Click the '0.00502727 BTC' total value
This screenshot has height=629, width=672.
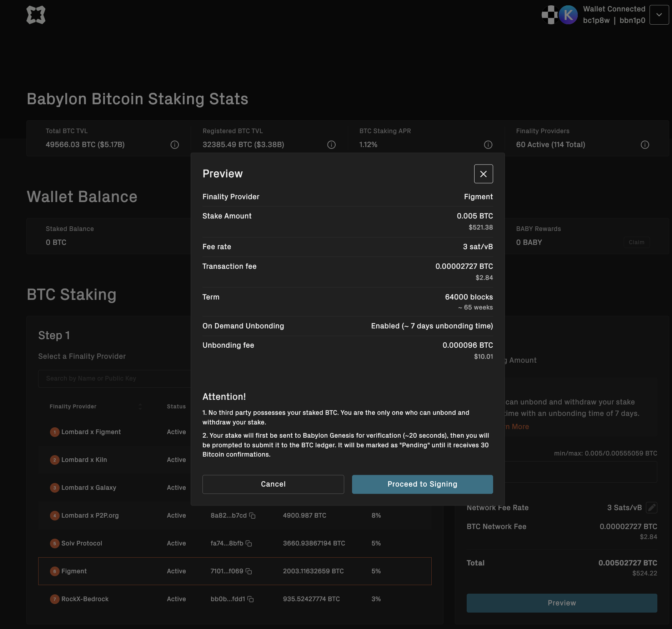628,563
